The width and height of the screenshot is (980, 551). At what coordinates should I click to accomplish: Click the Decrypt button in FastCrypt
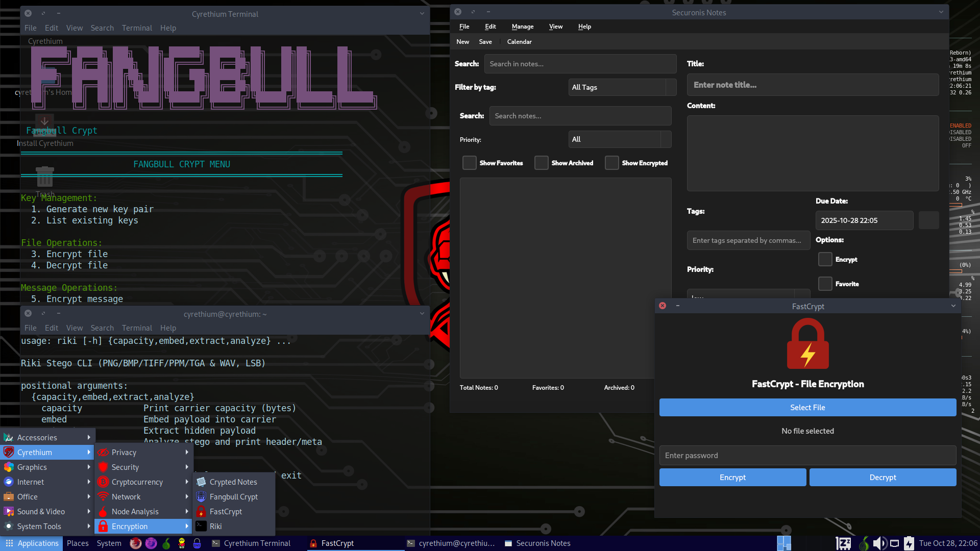(883, 477)
